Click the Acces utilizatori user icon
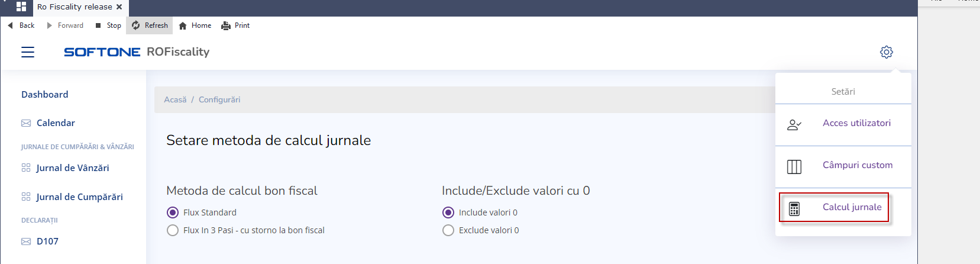The width and height of the screenshot is (980, 264). click(794, 124)
